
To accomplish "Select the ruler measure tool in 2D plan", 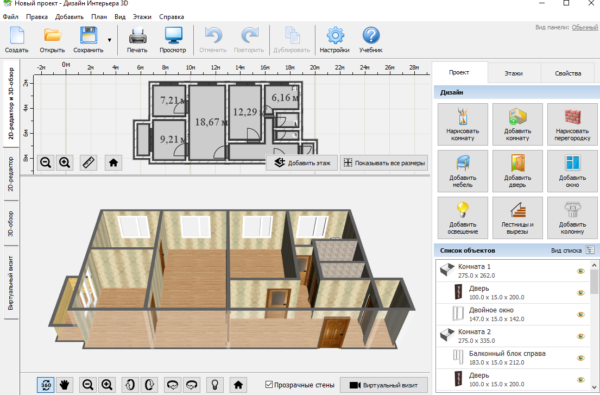I will 88,163.
